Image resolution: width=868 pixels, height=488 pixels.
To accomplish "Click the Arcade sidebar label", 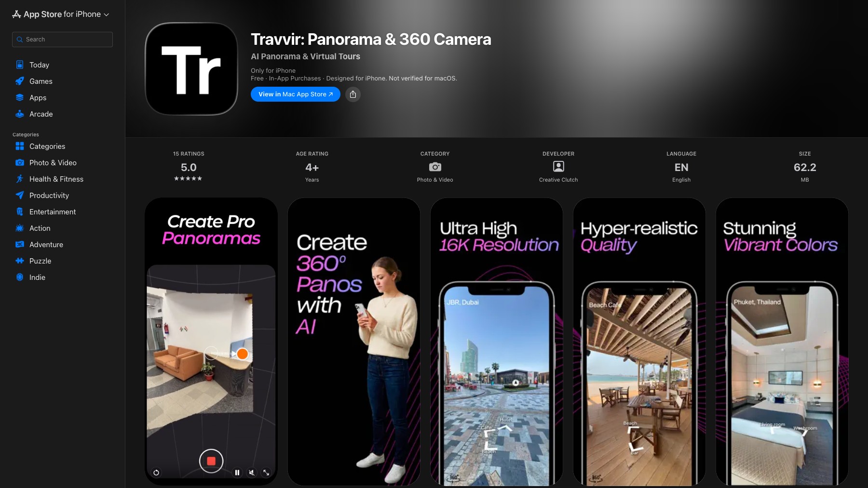I will pyautogui.click(x=41, y=114).
